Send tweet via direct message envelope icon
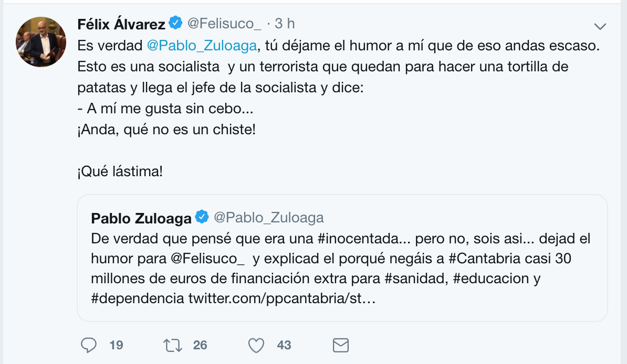Viewport: 627px width, 364px height. (x=341, y=345)
